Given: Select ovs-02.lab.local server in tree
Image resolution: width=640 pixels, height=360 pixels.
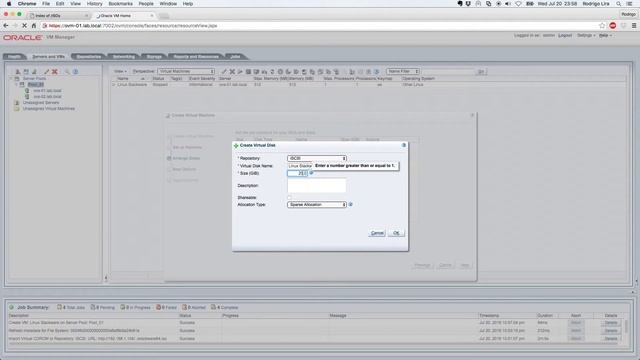Looking at the screenshot, I should pyautogui.click(x=47, y=97).
